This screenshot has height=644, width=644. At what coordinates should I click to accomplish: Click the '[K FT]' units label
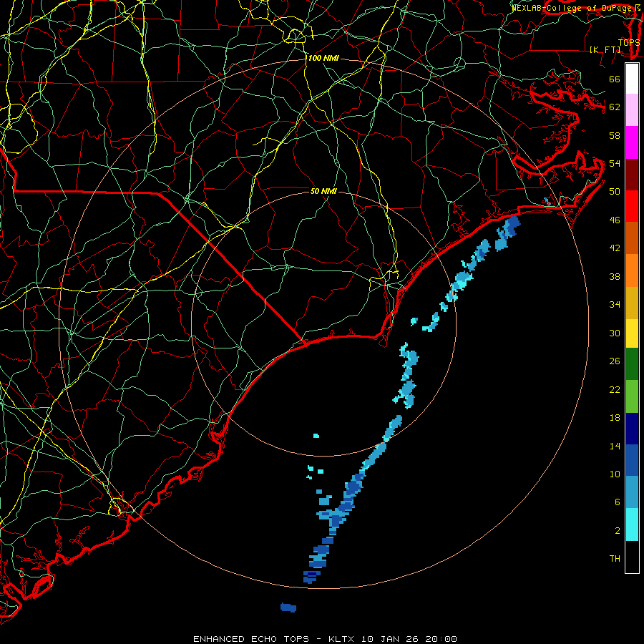tap(605, 49)
